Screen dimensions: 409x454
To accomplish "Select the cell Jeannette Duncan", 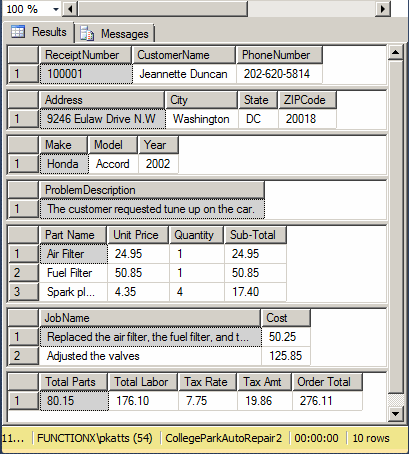I will [184, 74].
